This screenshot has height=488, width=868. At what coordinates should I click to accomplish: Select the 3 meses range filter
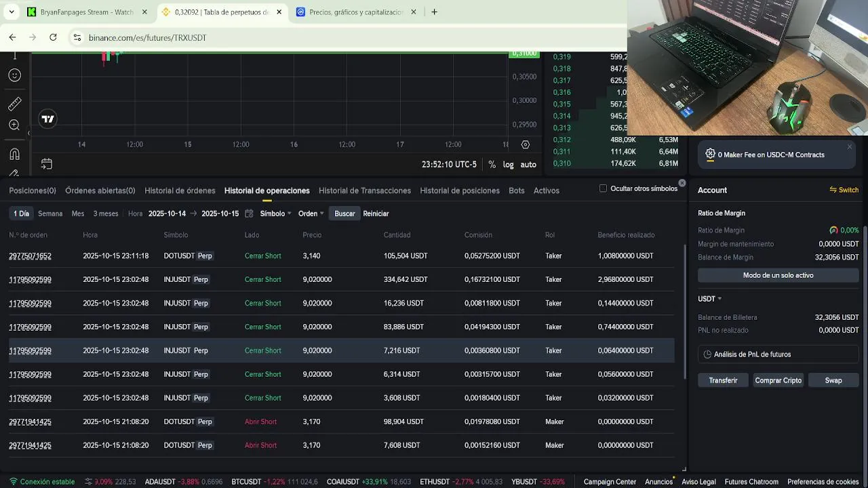106,213
